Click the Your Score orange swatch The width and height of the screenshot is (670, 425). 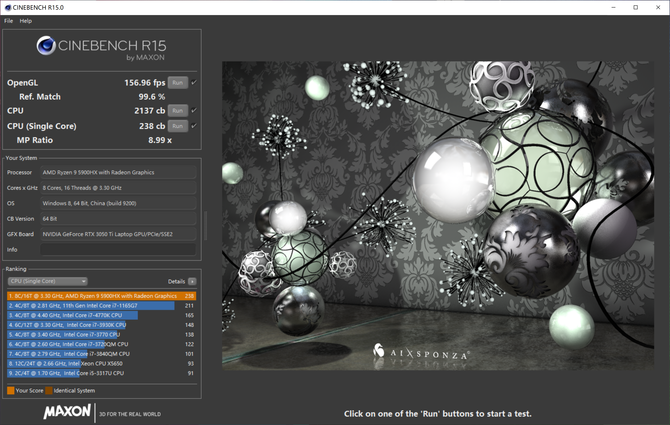11,390
